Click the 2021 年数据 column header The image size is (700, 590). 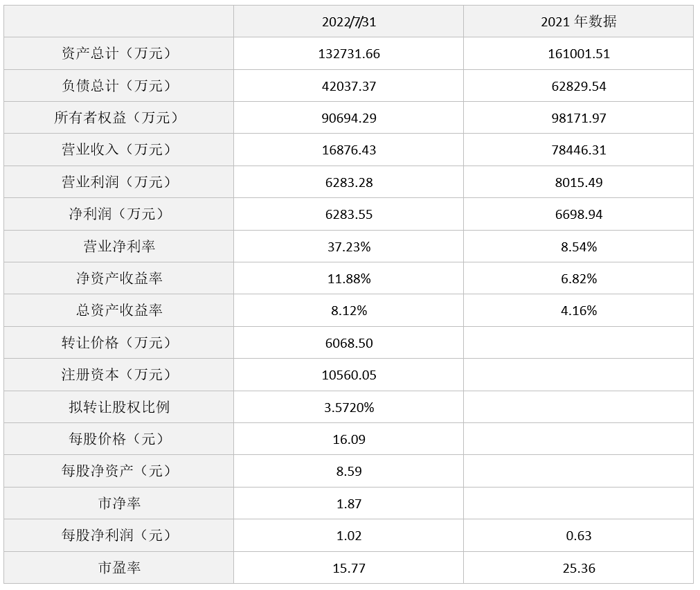tap(578, 21)
